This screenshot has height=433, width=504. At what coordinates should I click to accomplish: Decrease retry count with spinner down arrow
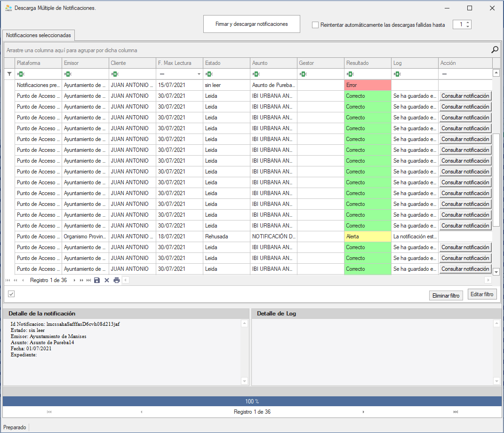click(468, 27)
